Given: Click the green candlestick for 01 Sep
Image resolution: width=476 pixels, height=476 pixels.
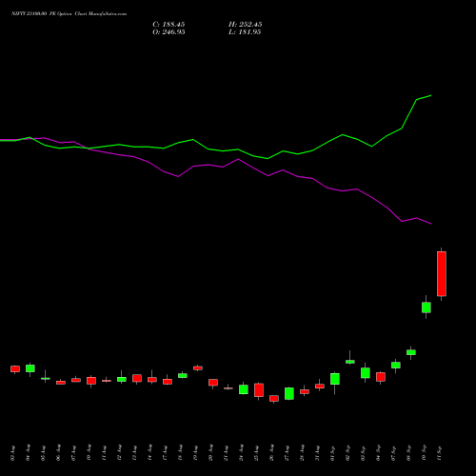Looking at the screenshot, I should click(335, 379).
